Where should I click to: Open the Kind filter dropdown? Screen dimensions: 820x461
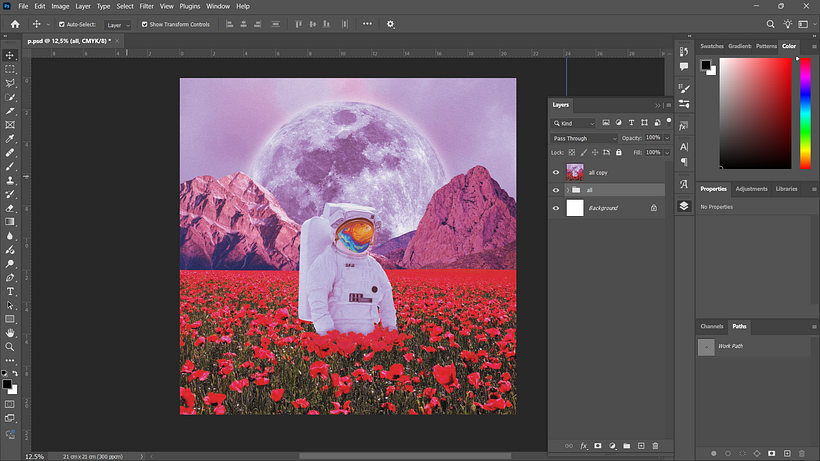coord(574,123)
